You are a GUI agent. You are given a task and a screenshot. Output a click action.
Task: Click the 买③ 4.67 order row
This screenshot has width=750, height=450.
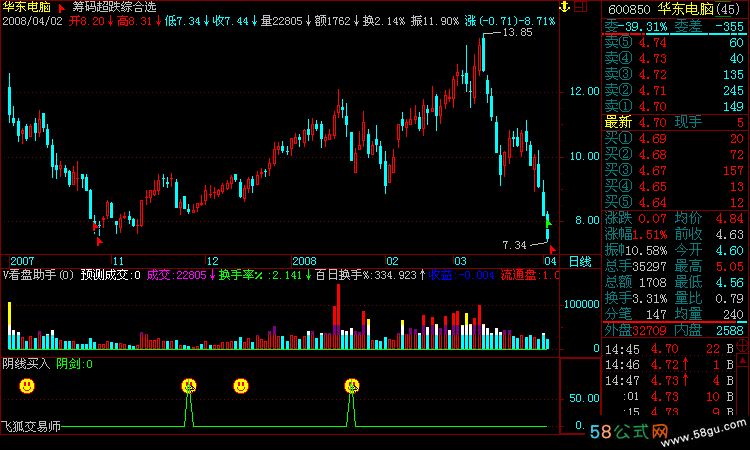tap(674, 171)
